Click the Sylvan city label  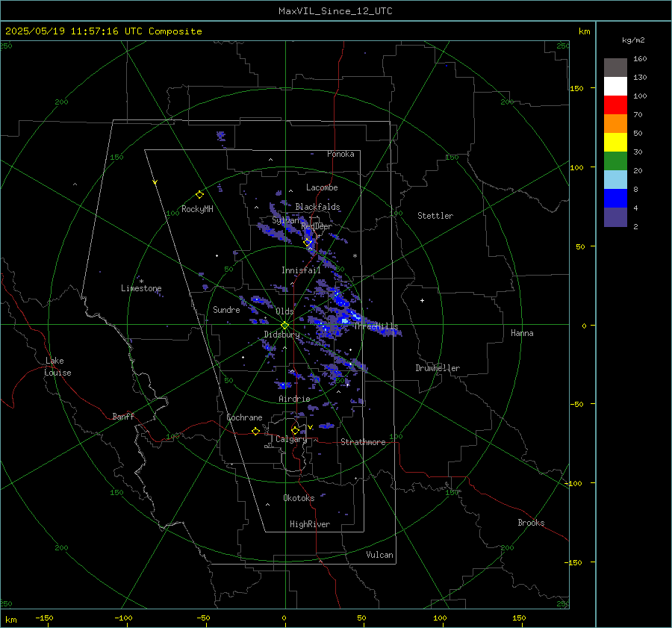(x=286, y=220)
